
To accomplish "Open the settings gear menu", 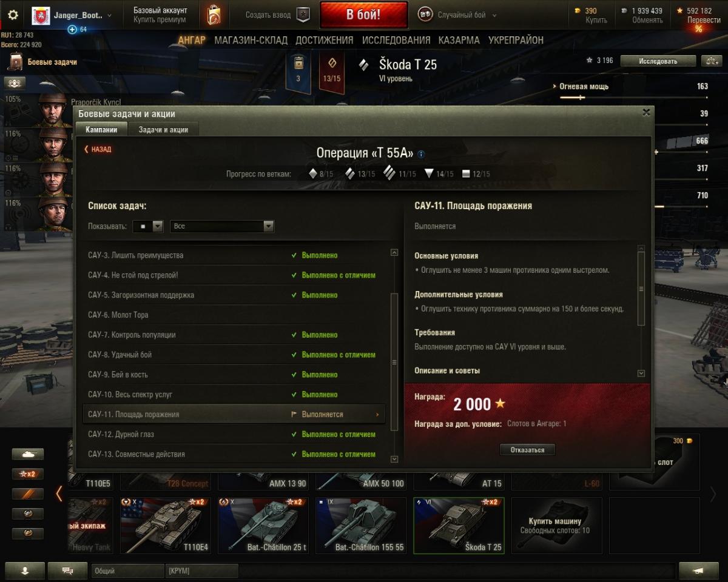I will pyautogui.click(x=13, y=15).
